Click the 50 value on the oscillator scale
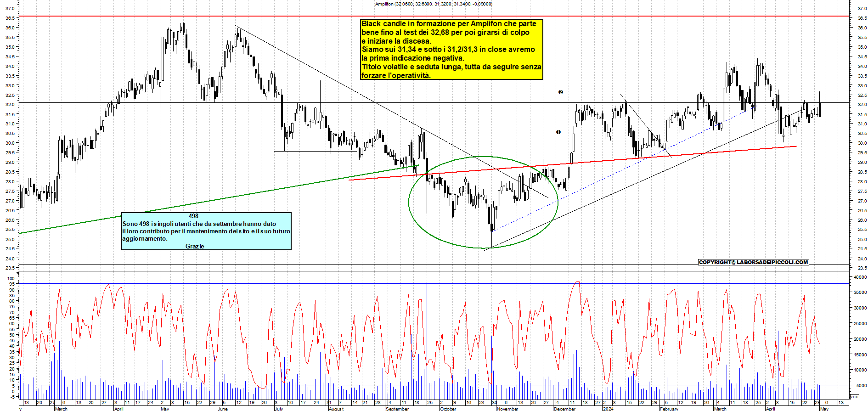Viewport: 868px width, 411px height. point(12,335)
